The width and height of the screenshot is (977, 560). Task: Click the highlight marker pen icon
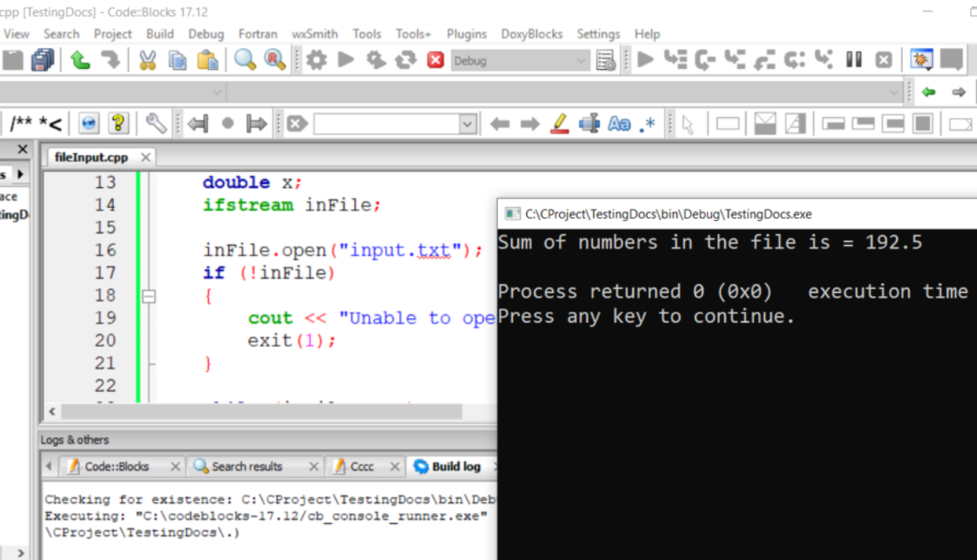click(559, 125)
